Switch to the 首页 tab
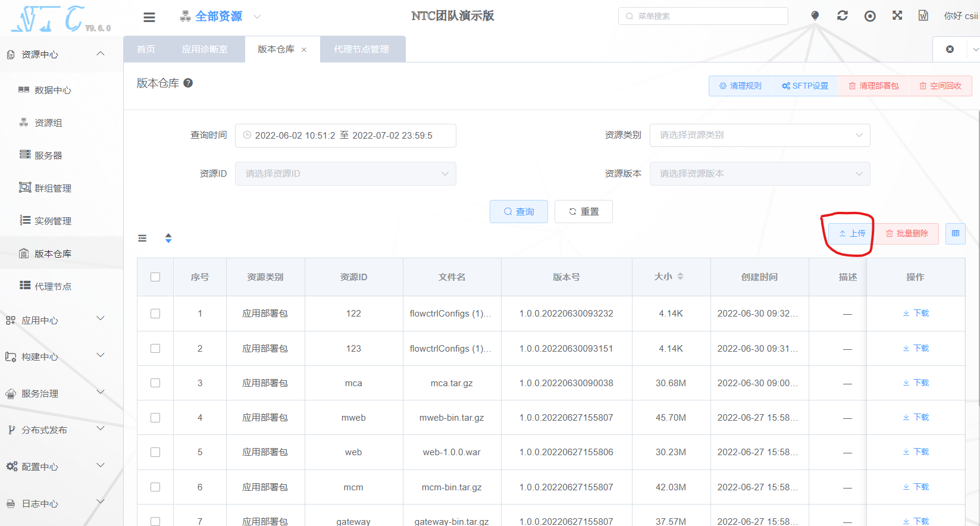Screen dimensions: 980x526 146,49
